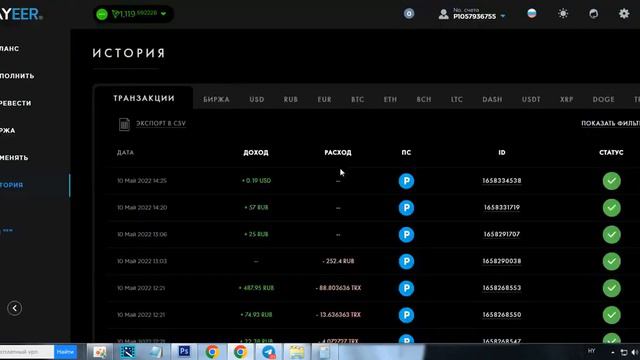Click the +487.95 RUB income value
The width and height of the screenshot is (640, 360).
point(256,288)
